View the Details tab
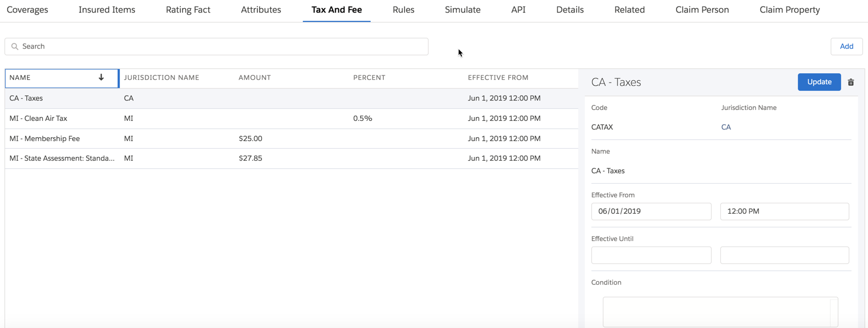 570,10
